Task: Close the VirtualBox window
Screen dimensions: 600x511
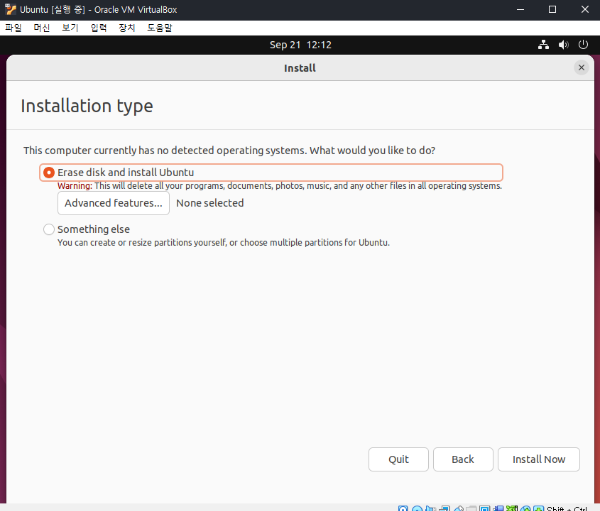Action: coord(585,10)
